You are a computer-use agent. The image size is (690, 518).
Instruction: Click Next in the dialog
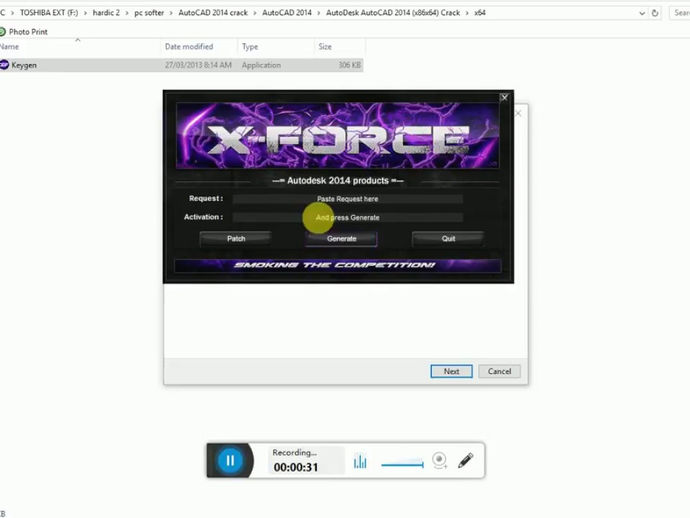pyautogui.click(x=451, y=371)
